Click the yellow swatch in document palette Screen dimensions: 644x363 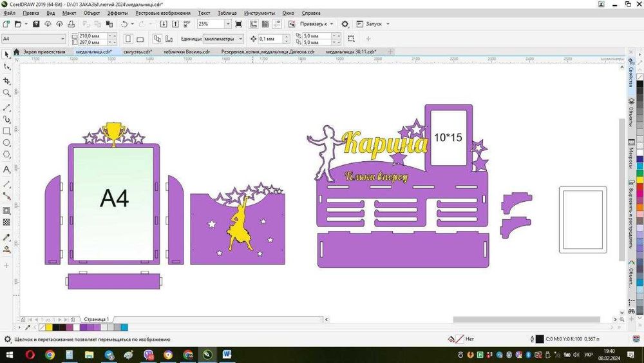click(x=49, y=328)
